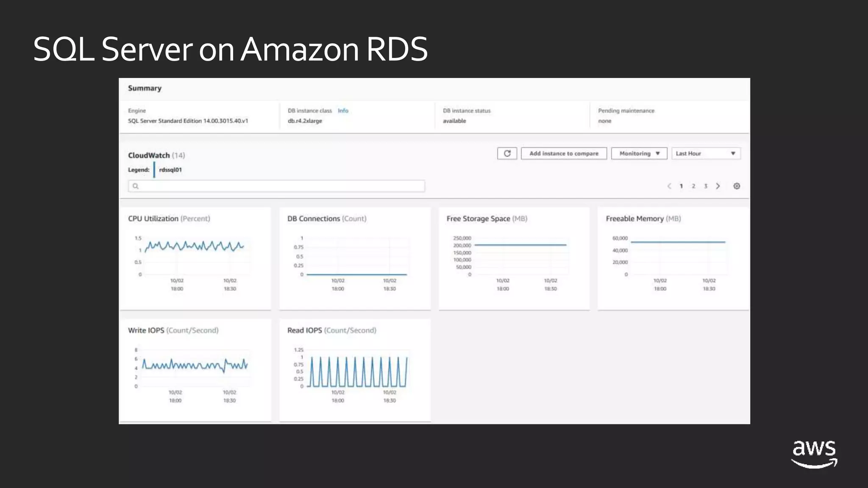Image resolution: width=868 pixels, height=488 pixels.
Task: Open the Freeable Memory chart
Action: coord(673,258)
